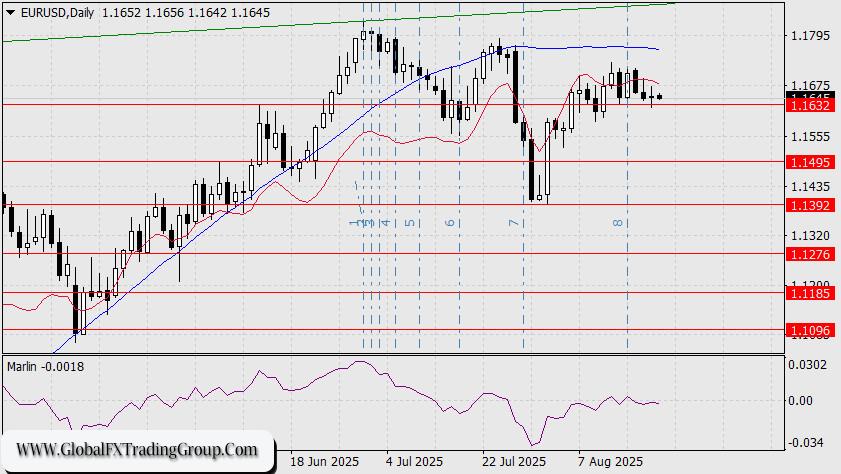The height and width of the screenshot is (474, 841).
Task: Select the 1.1495 price level label
Action: [806, 161]
